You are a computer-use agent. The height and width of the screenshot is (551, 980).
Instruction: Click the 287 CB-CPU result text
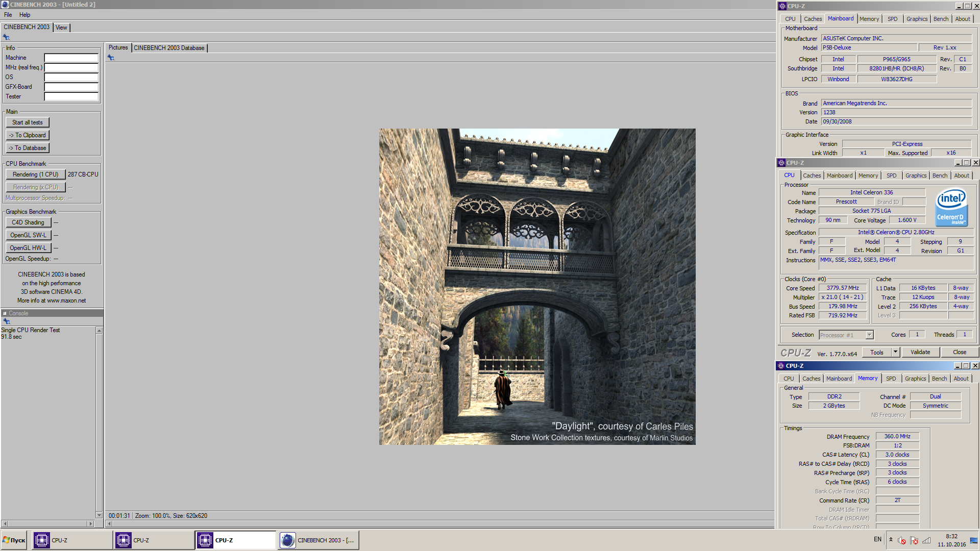pos(83,174)
